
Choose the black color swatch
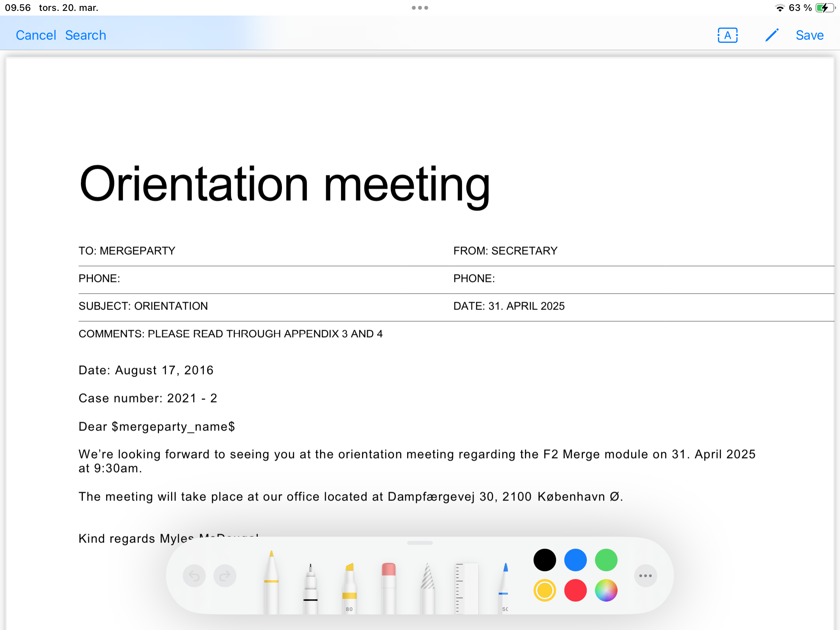point(544,560)
